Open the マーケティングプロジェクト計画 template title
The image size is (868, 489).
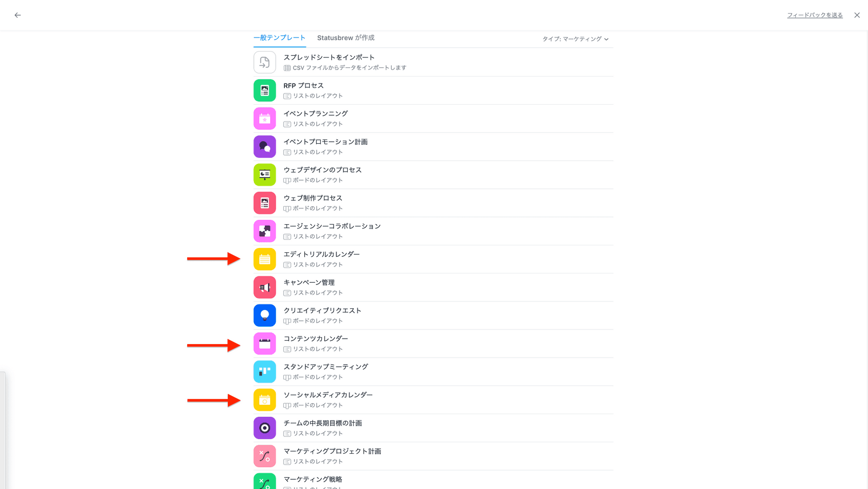click(x=332, y=452)
